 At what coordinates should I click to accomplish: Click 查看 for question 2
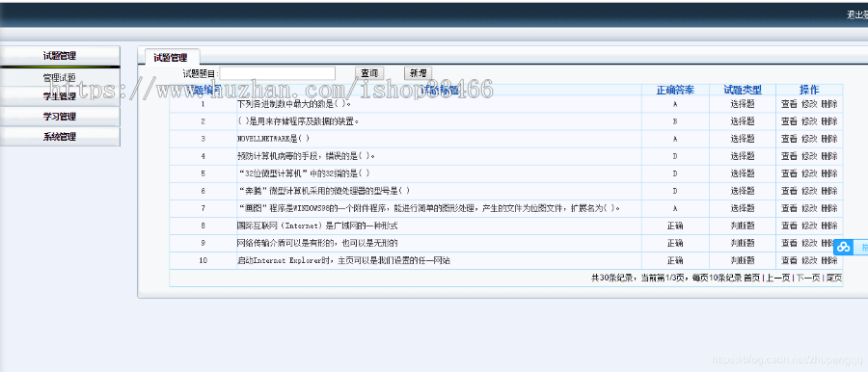789,121
